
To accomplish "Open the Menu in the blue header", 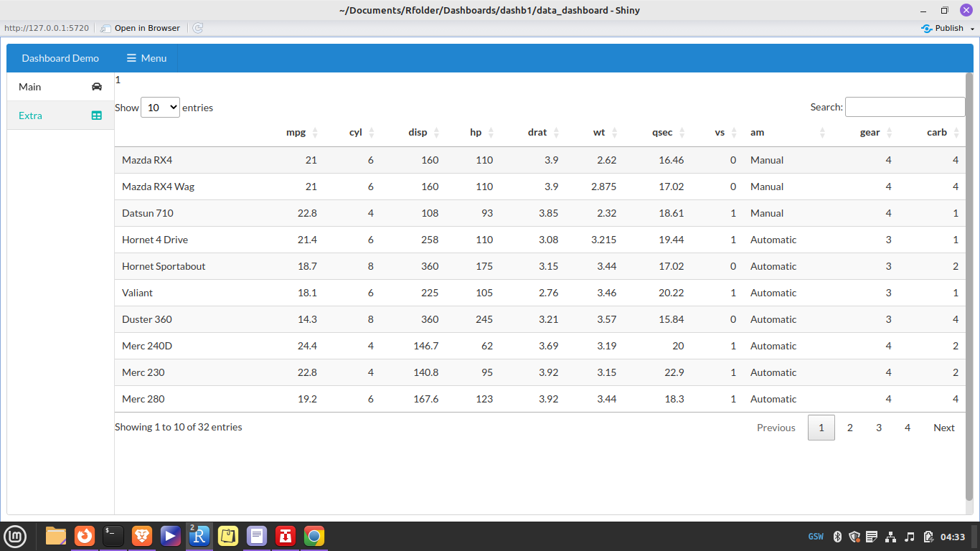I will [146, 58].
